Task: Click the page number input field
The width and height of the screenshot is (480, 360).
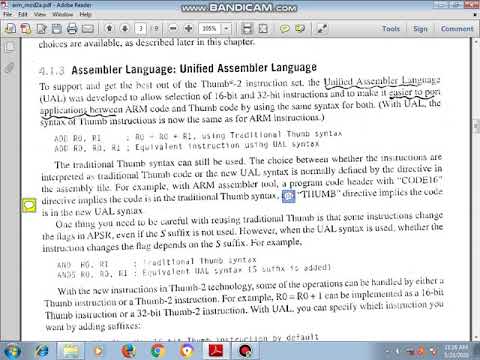Action: coord(141,28)
